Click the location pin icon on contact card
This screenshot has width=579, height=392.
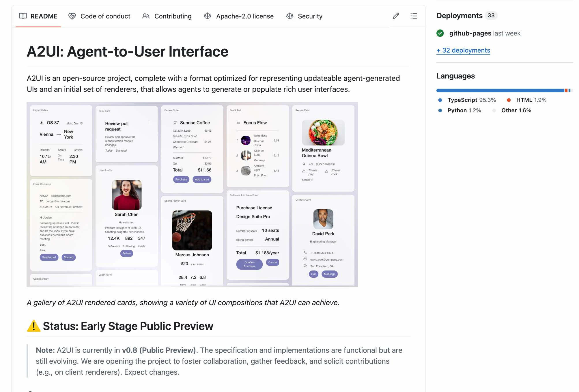(305, 266)
